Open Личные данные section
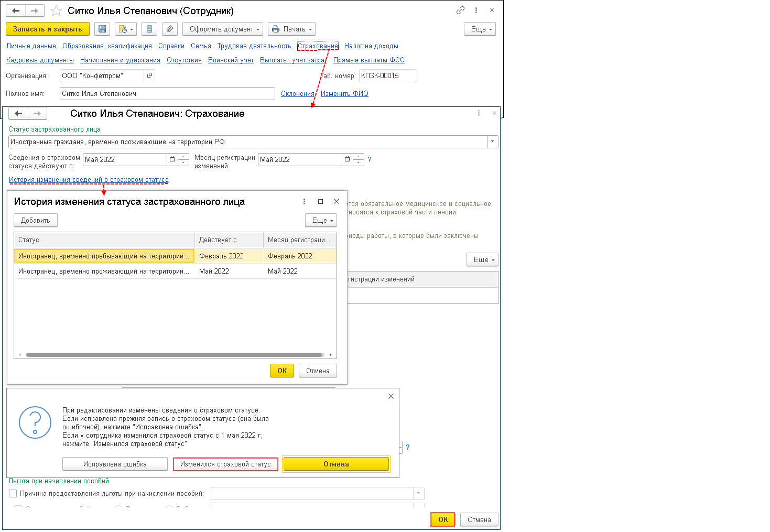Image resolution: width=770 pixels, height=532 pixels. tap(31, 46)
